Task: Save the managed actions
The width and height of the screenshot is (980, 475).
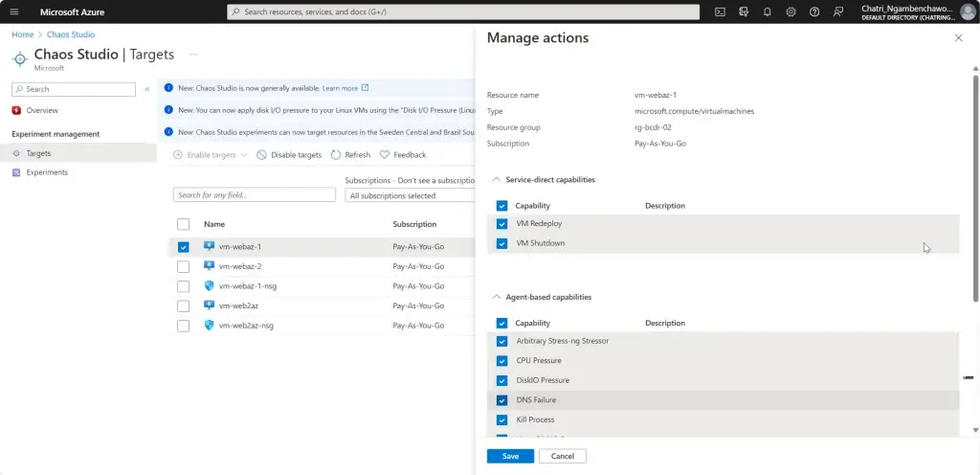Action: click(510, 456)
